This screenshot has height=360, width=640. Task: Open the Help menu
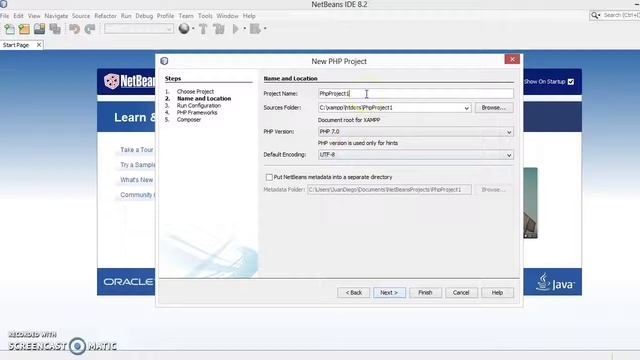pyautogui.click(x=249, y=16)
